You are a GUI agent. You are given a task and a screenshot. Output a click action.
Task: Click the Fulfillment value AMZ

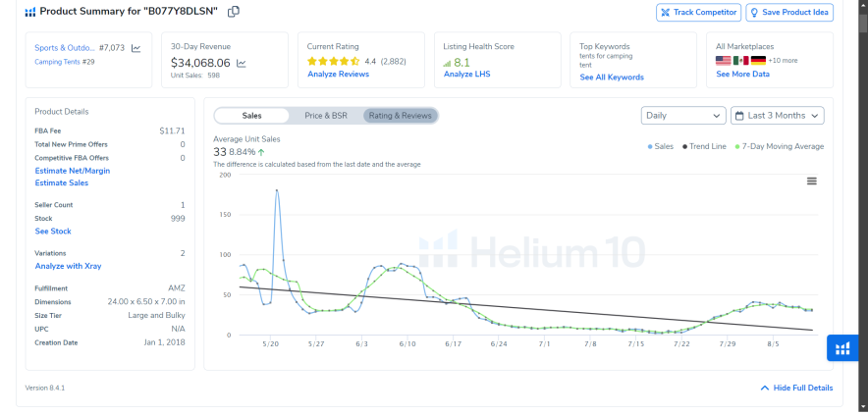click(x=177, y=288)
